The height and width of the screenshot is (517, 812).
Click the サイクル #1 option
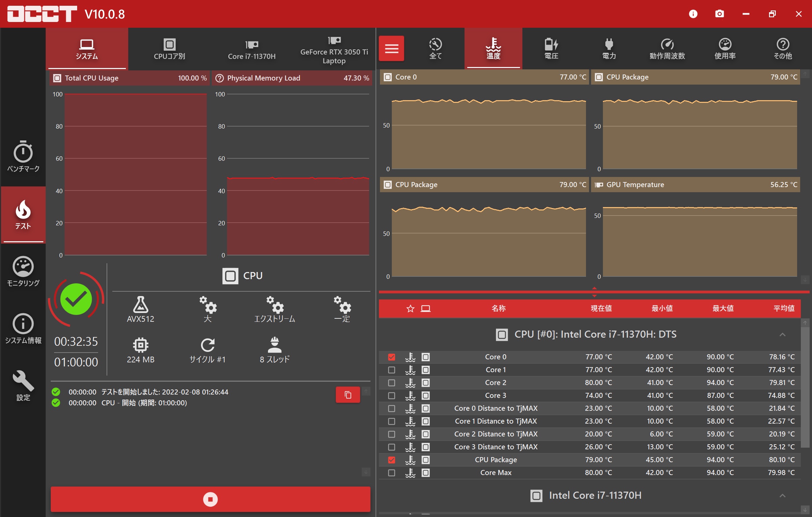click(208, 350)
